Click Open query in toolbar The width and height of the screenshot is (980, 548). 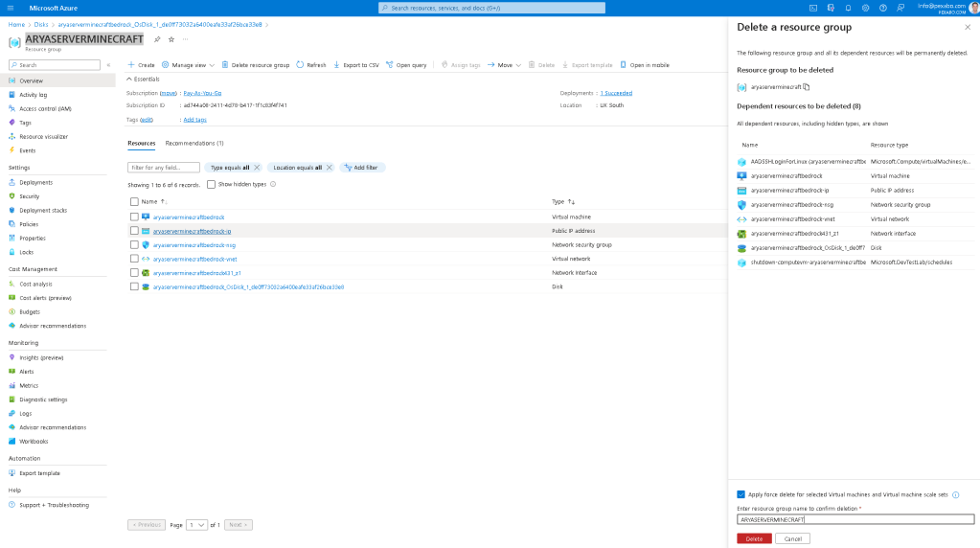coord(406,65)
